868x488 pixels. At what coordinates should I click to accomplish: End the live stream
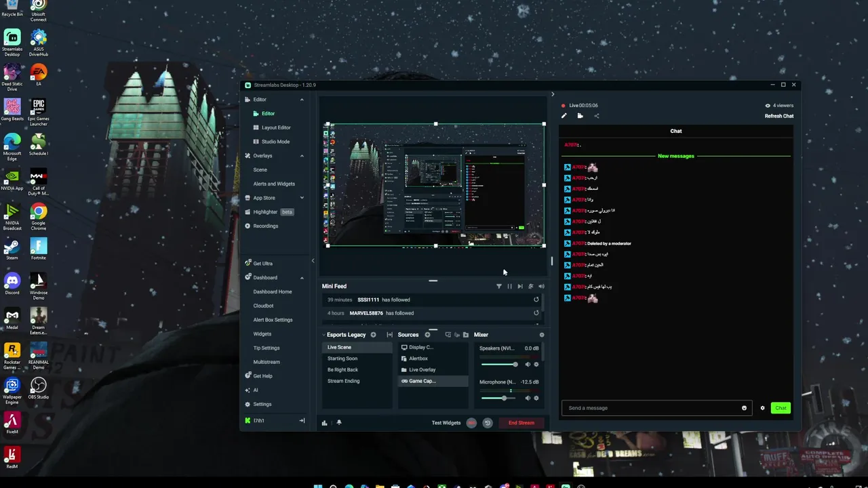[x=521, y=423]
